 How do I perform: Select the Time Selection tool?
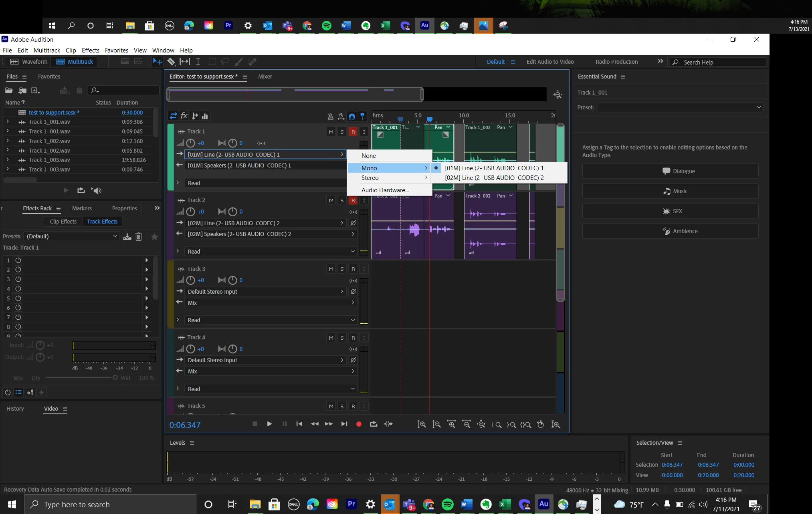coord(198,61)
